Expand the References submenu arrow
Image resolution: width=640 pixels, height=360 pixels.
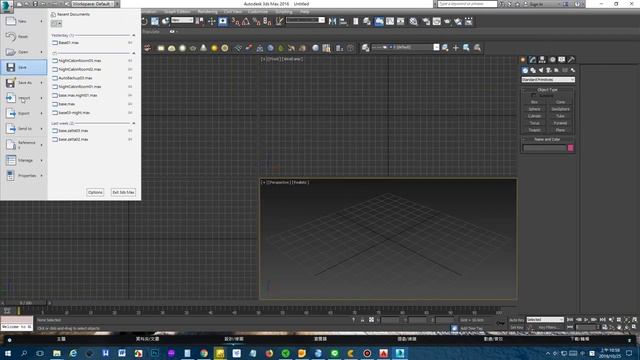point(42,144)
